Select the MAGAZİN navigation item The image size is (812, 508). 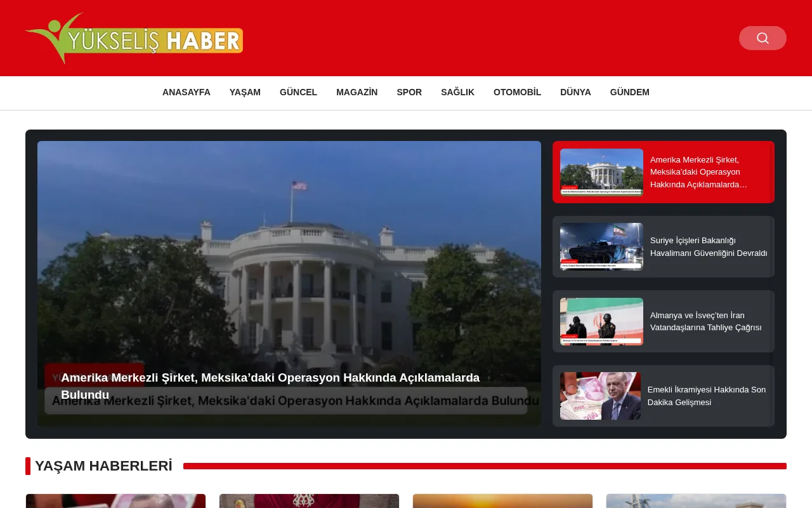pyautogui.click(x=357, y=92)
